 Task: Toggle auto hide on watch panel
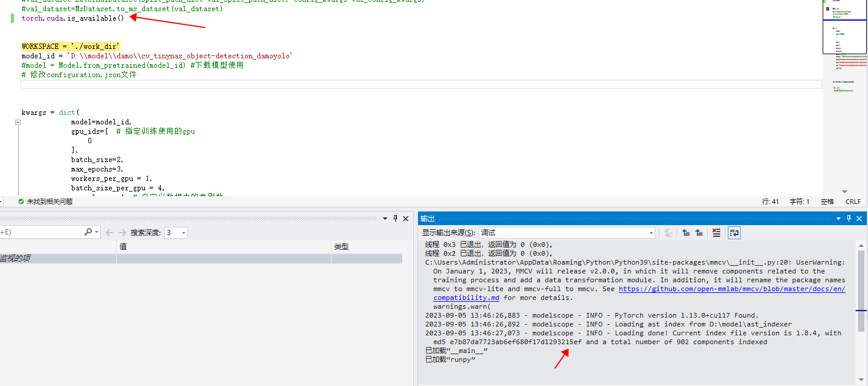[x=396, y=219]
